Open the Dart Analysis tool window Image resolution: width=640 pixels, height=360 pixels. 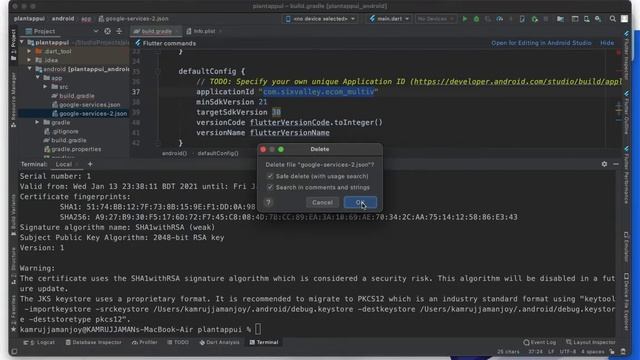(x=220, y=342)
